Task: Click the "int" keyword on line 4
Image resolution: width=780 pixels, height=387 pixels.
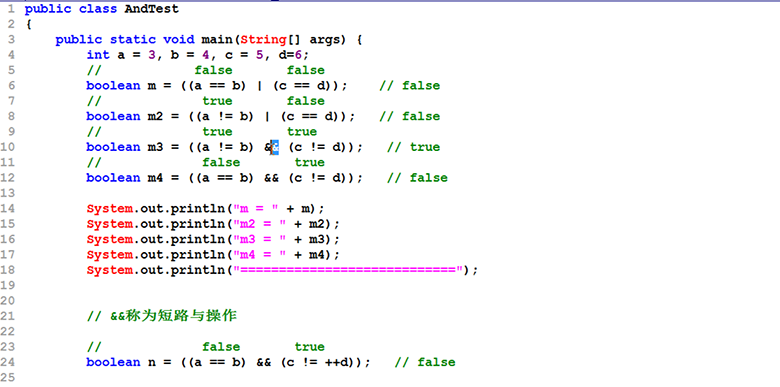Action: (98, 55)
